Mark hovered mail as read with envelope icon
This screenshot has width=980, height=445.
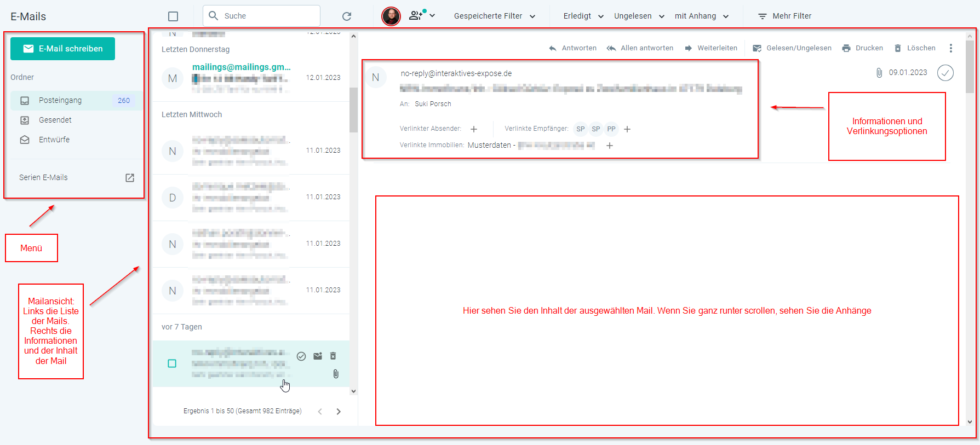(x=318, y=356)
